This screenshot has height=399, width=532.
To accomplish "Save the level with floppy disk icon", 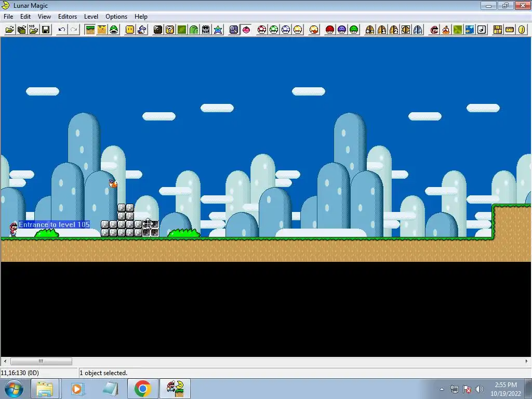I will pos(46,30).
